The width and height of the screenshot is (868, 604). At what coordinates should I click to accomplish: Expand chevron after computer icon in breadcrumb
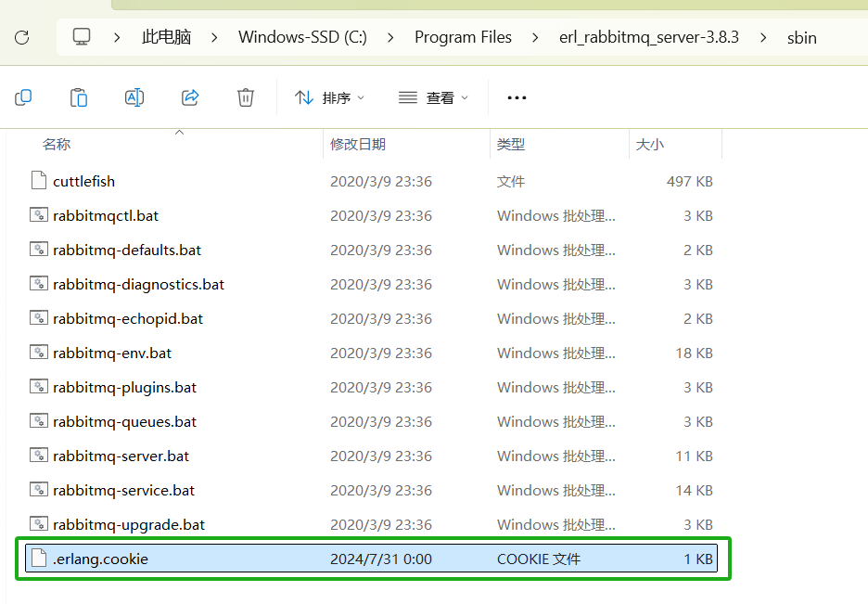pyautogui.click(x=117, y=38)
